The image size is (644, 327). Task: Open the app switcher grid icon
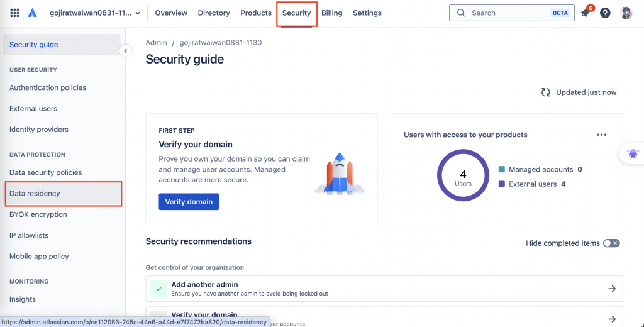(x=14, y=13)
